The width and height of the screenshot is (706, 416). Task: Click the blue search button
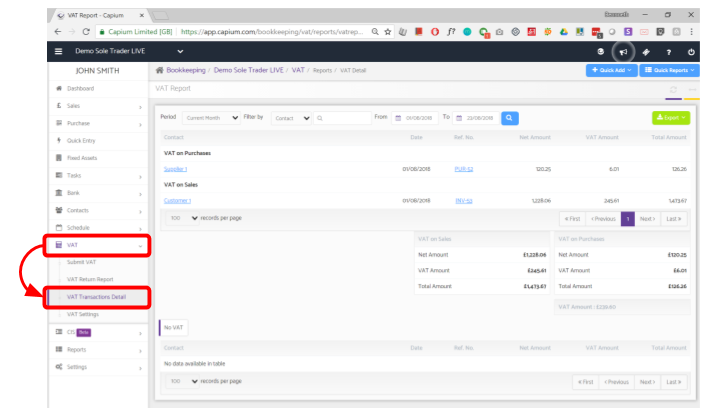[509, 118]
